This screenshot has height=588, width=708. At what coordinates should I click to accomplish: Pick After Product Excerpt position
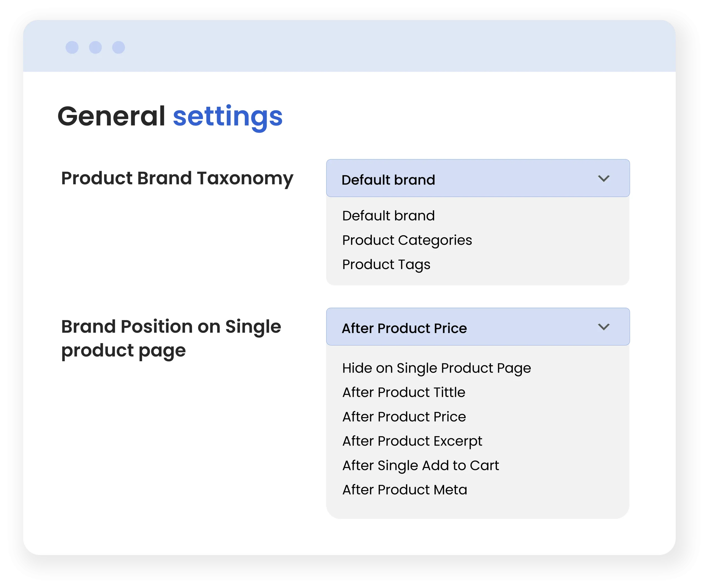pyautogui.click(x=412, y=441)
